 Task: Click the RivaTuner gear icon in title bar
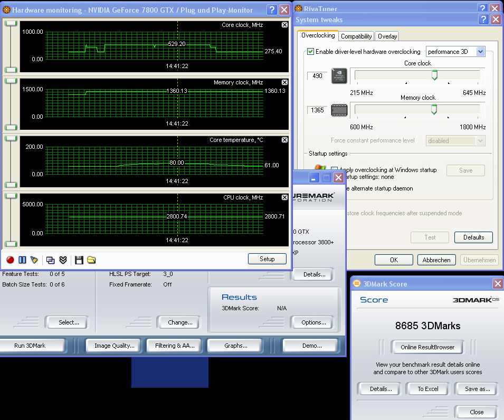(298, 8)
